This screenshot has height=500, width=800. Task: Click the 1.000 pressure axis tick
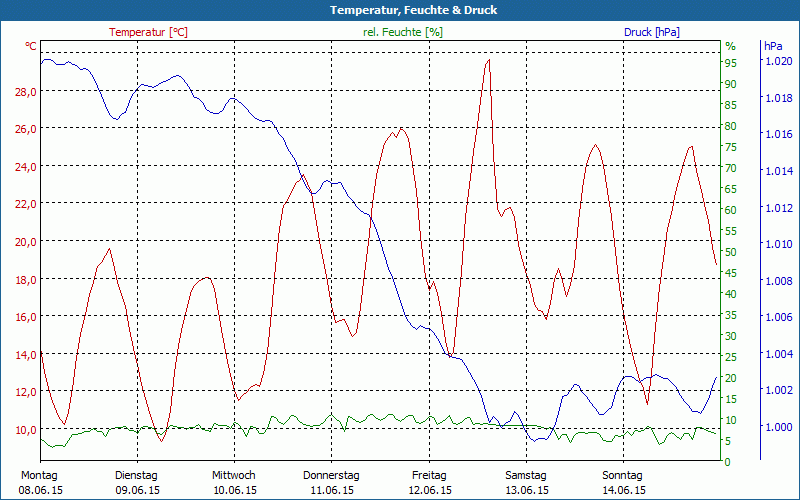[778, 427]
